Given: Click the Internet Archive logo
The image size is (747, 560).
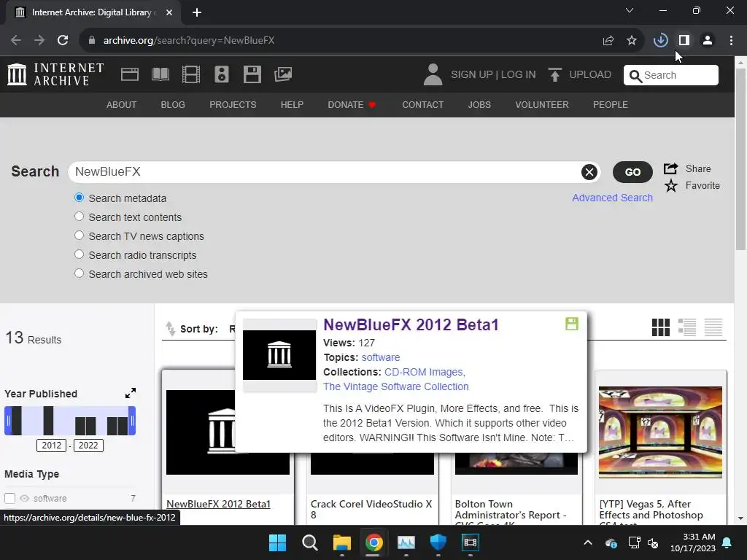Looking at the screenshot, I should [55, 75].
